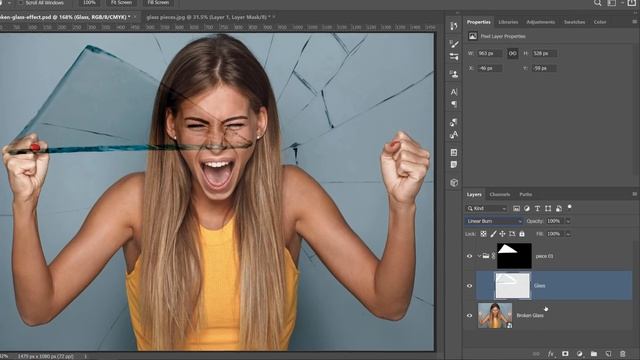
Task: Click the Link layers icon in Layers footer
Action: tap(536, 354)
